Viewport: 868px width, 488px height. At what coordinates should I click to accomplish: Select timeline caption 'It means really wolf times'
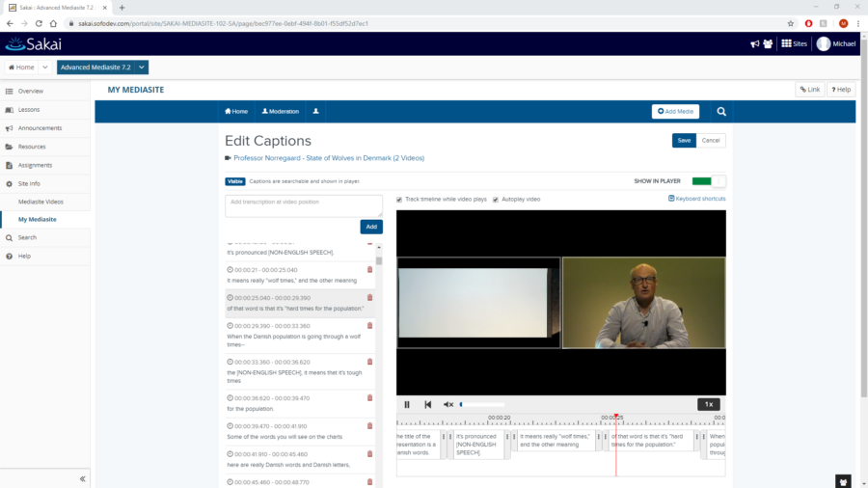pyautogui.click(x=555, y=441)
